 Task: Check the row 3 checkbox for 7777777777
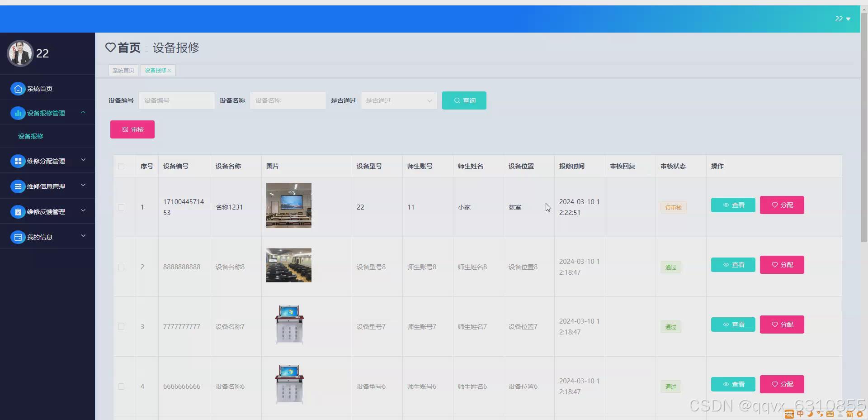coord(121,327)
